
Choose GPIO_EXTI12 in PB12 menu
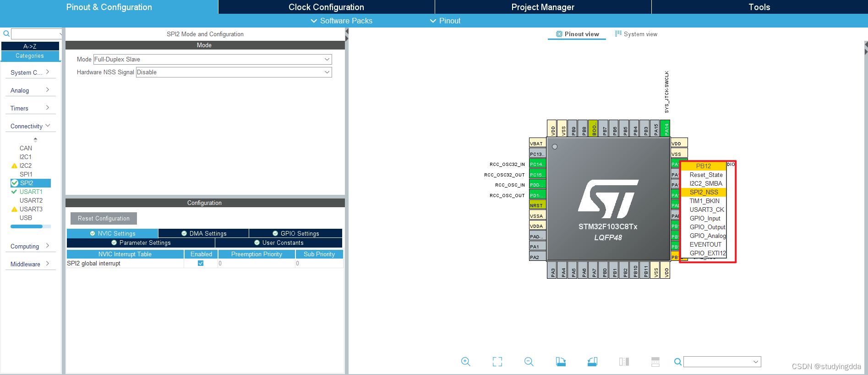tap(704, 253)
